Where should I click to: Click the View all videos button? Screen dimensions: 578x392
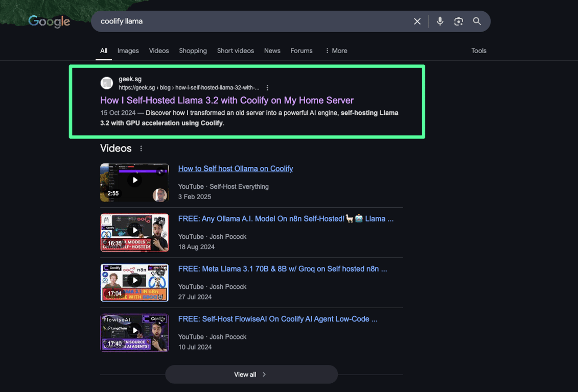click(251, 374)
